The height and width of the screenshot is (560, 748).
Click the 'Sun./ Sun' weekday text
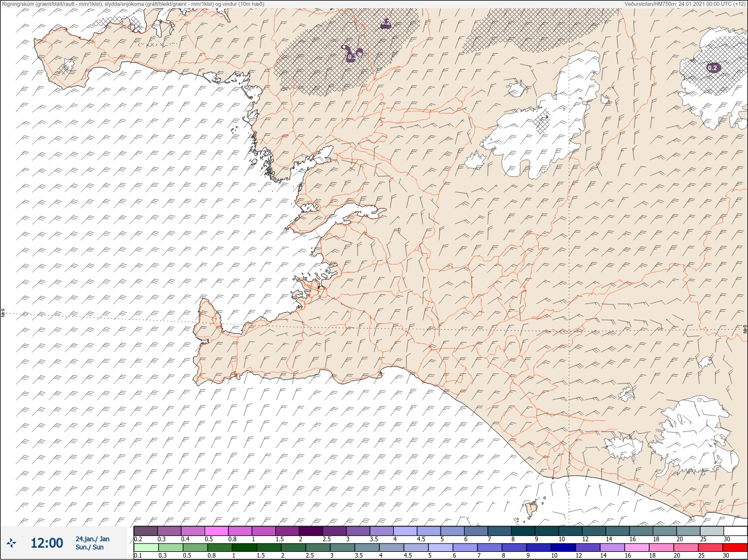pyautogui.click(x=89, y=547)
